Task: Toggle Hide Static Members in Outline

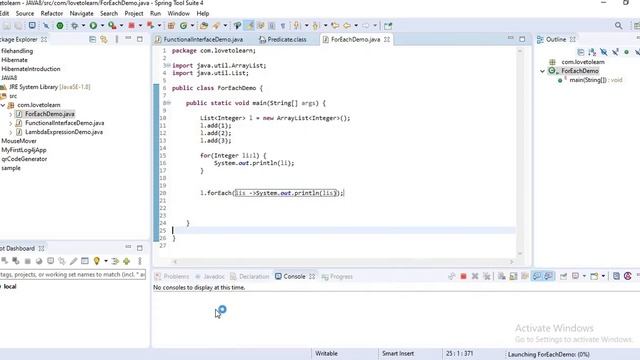Action: [615, 52]
